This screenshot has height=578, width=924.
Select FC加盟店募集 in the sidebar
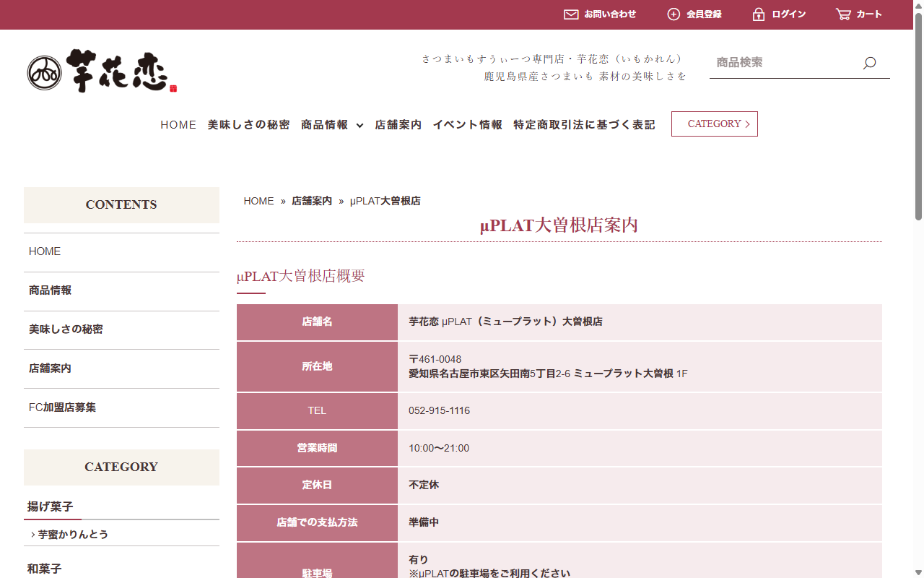tap(121, 407)
